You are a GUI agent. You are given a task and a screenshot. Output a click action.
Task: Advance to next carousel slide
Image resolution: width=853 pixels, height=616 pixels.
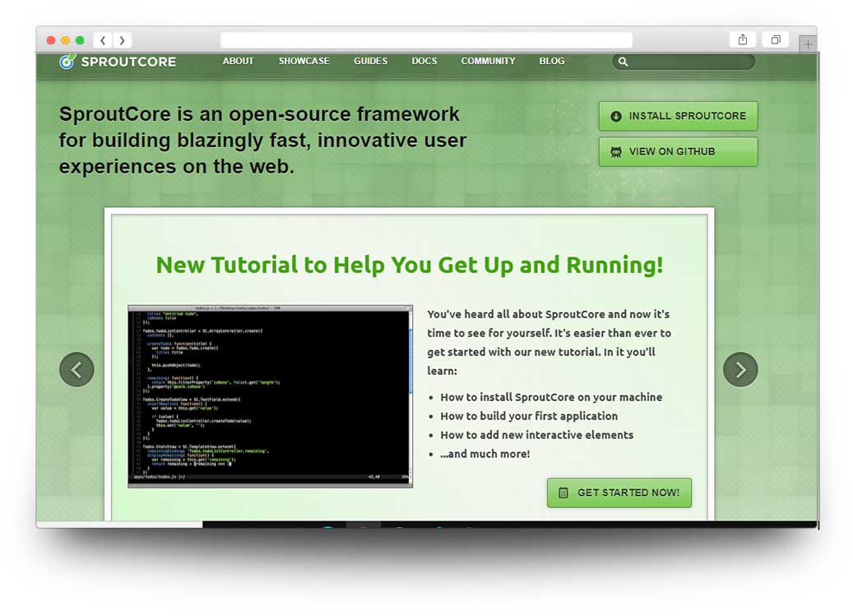(x=740, y=370)
